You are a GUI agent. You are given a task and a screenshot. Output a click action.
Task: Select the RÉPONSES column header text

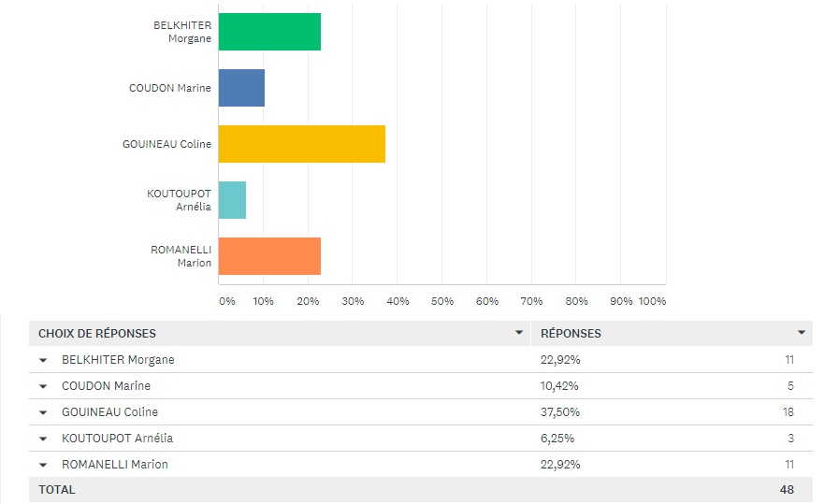tap(571, 334)
